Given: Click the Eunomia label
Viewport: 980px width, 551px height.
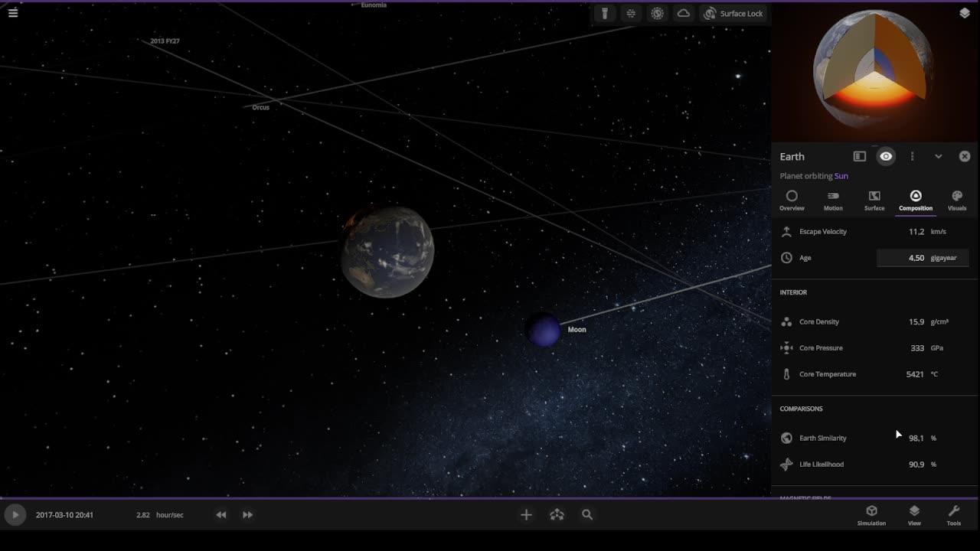Looking at the screenshot, I should [374, 5].
